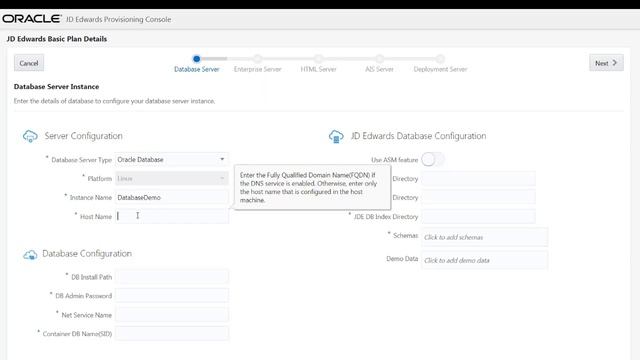Image resolution: width=640 pixels, height=360 pixels.
Task: Select the Enterprise Server wizard step
Action: (258, 64)
